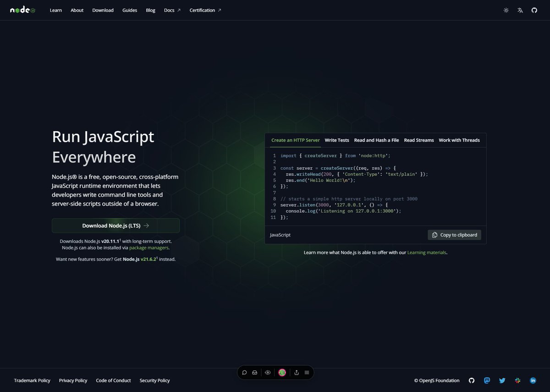Open the Download nav item
This screenshot has width=550, height=392.
[103, 10]
